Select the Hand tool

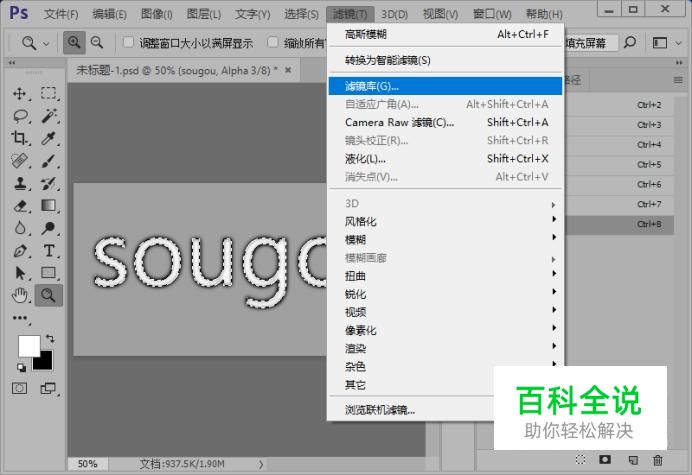[20, 295]
